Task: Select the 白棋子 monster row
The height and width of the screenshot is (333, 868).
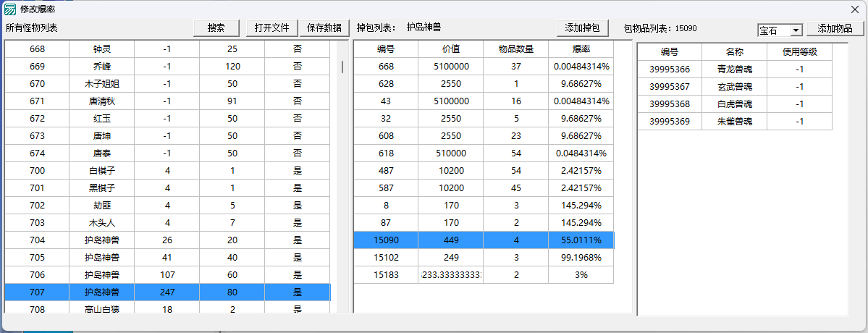Action: (x=101, y=171)
